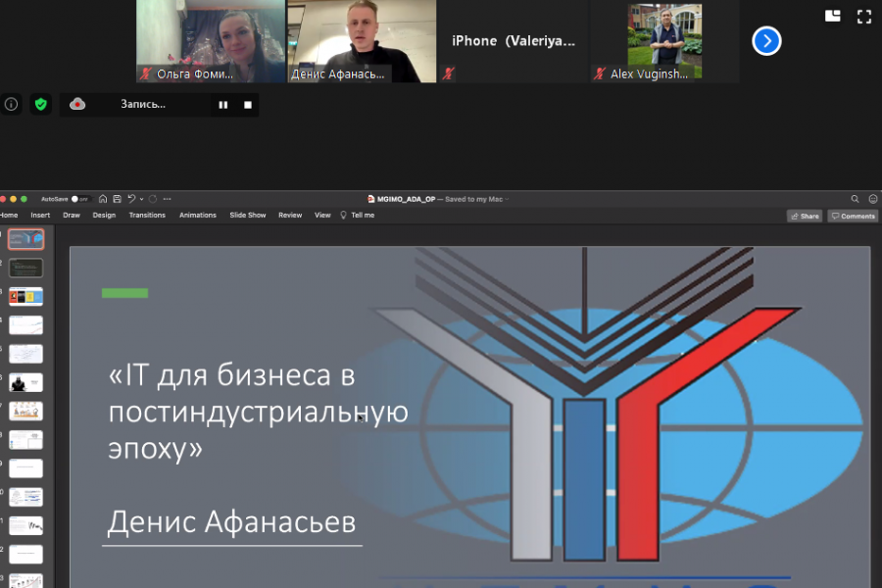The height and width of the screenshot is (588, 882).
Task: Select the Design ribbon tab
Action: coord(104,215)
